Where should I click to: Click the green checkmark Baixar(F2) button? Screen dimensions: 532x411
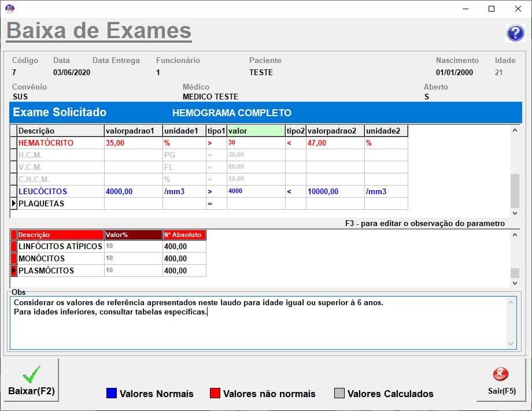click(32, 380)
